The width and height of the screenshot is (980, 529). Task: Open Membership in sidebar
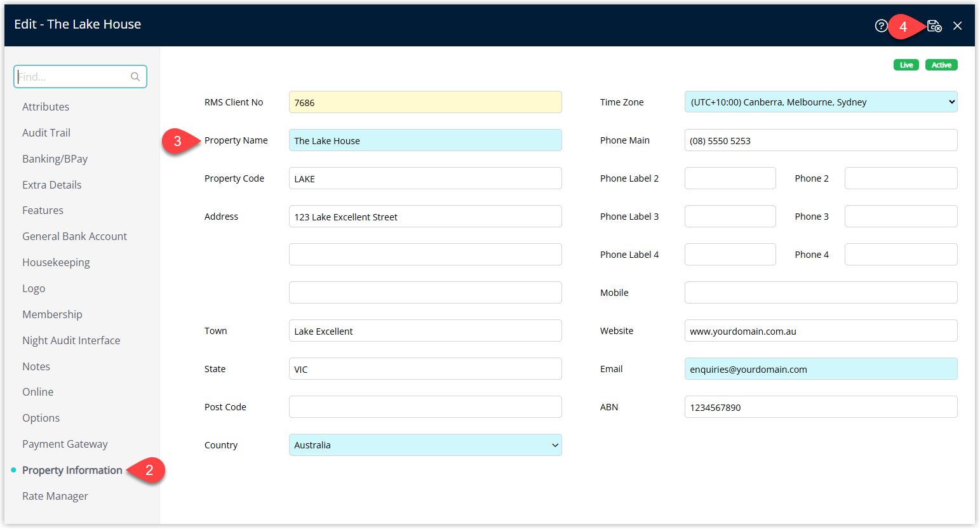[52, 314]
